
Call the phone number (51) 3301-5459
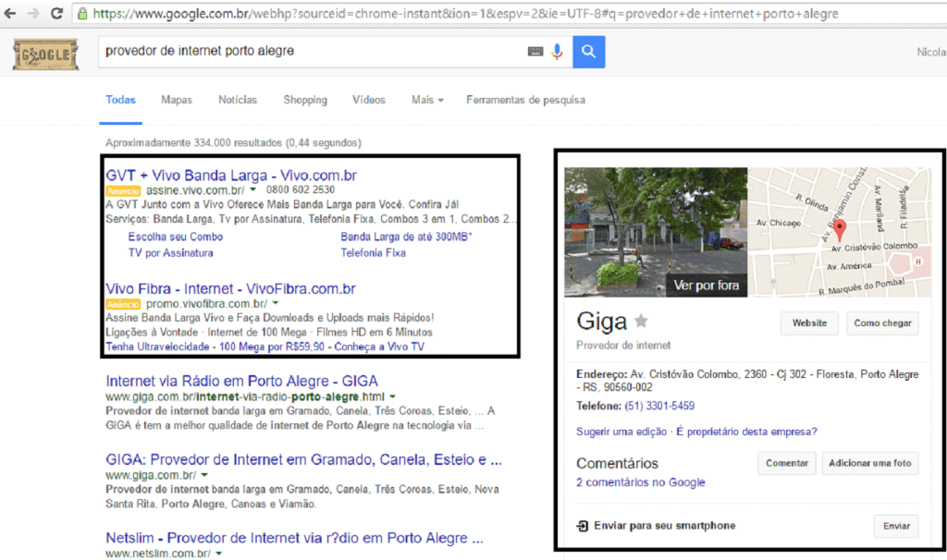659,406
